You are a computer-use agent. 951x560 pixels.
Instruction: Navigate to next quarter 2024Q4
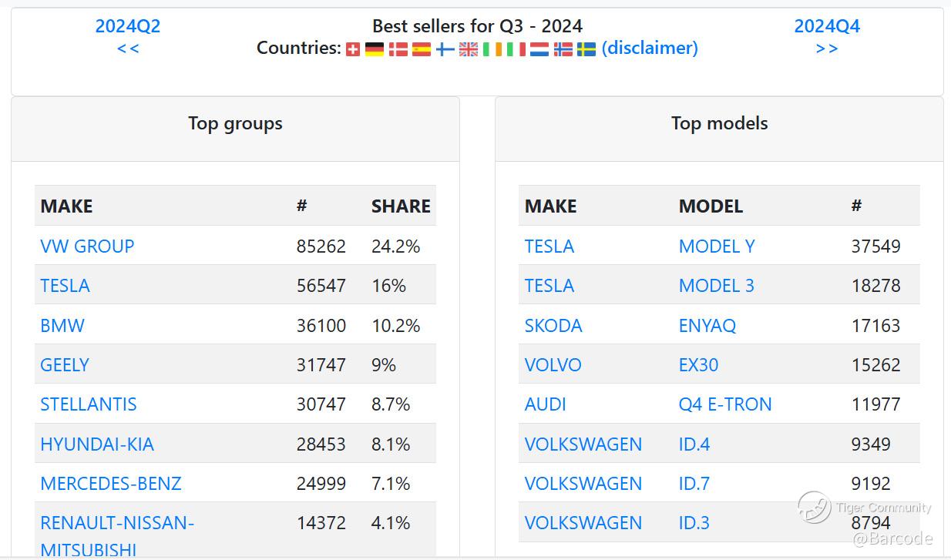pos(827,26)
